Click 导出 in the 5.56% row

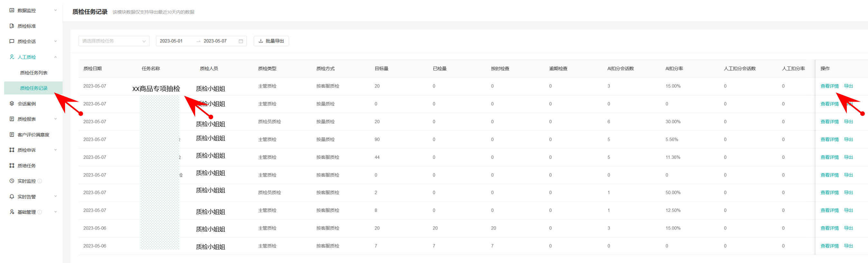pos(848,140)
